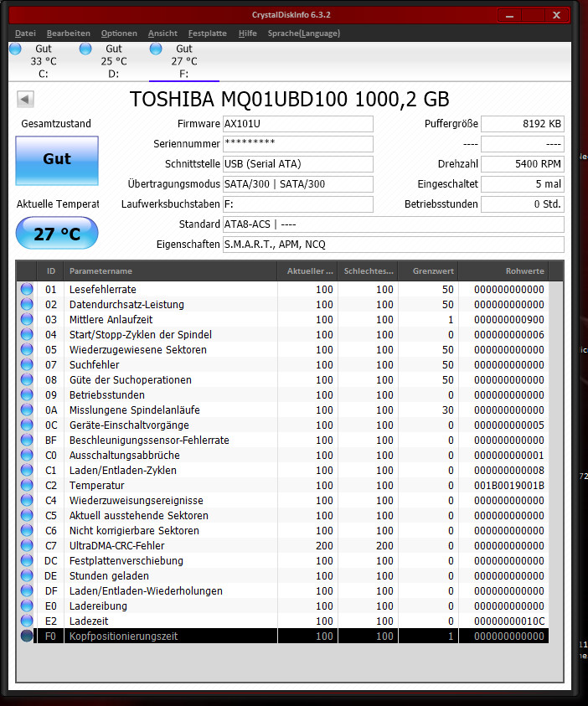The image size is (588, 706).
Task: Select the F: drive tab
Action: (184, 61)
